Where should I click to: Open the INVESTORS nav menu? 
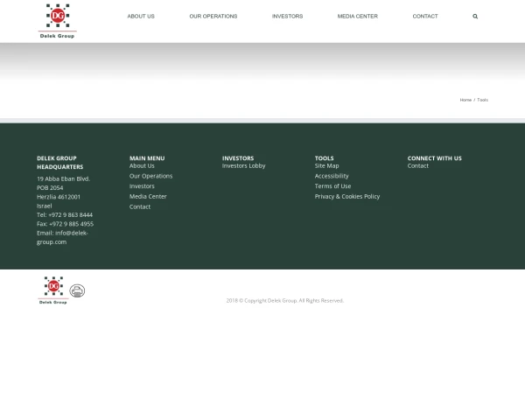tap(287, 17)
